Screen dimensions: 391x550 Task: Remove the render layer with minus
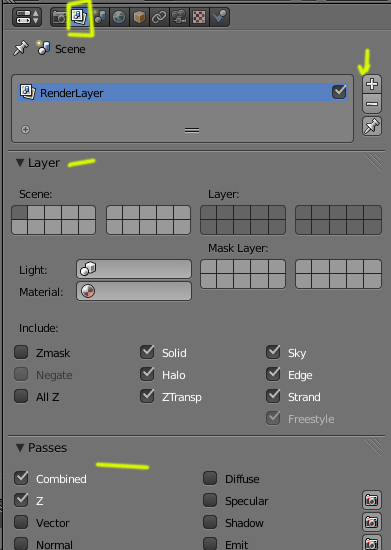click(x=372, y=104)
